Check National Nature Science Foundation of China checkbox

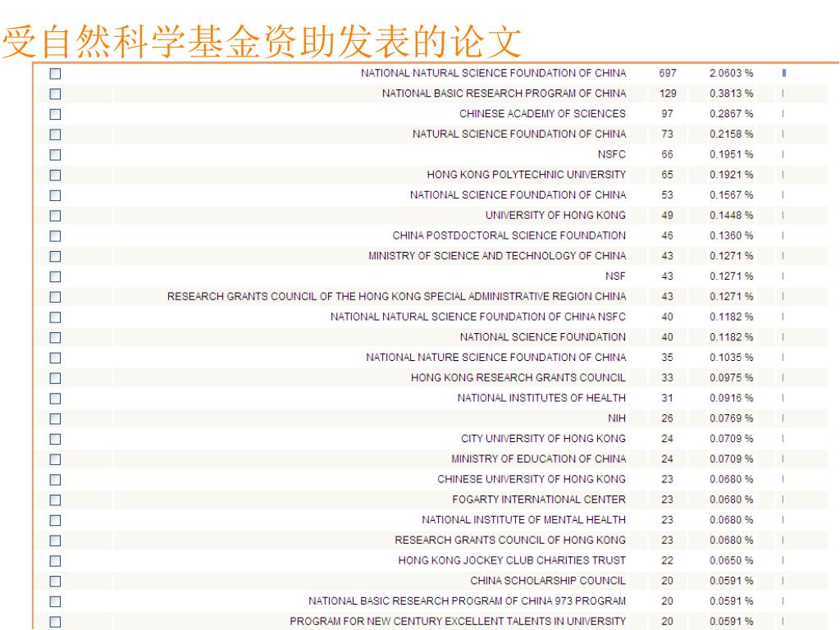[x=55, y=358]
